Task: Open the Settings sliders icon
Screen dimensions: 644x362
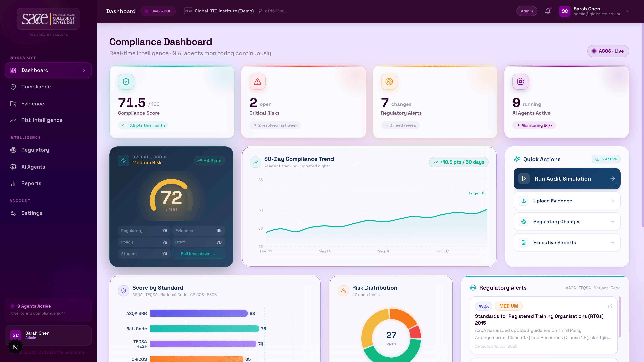Action: pyautogui.click(x=13, y=213)
